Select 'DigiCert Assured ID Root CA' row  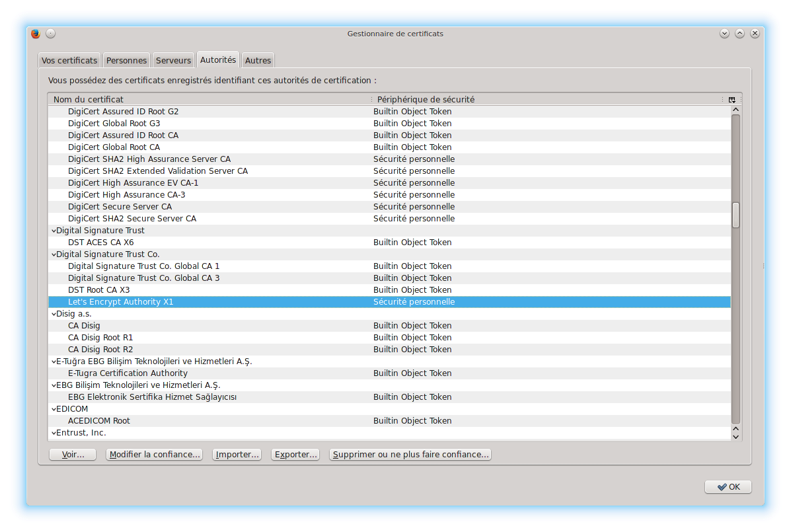coord(389,135)
